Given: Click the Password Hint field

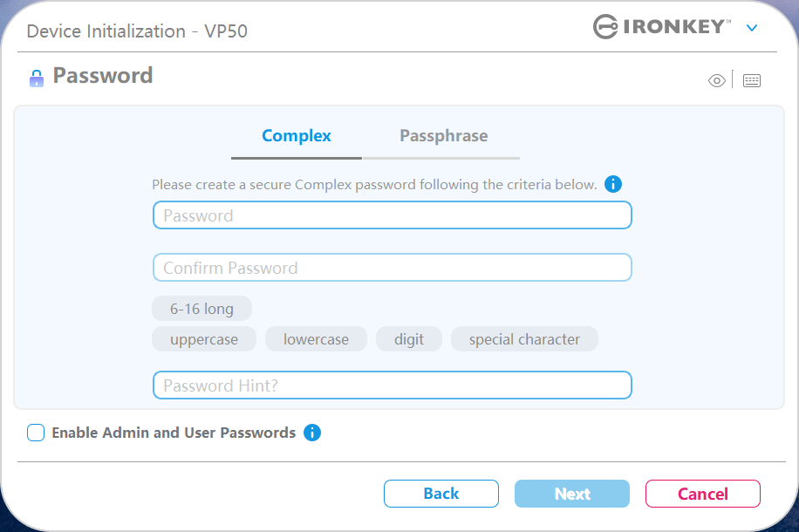Looking at the screenshot, I should tap(392, 385).
